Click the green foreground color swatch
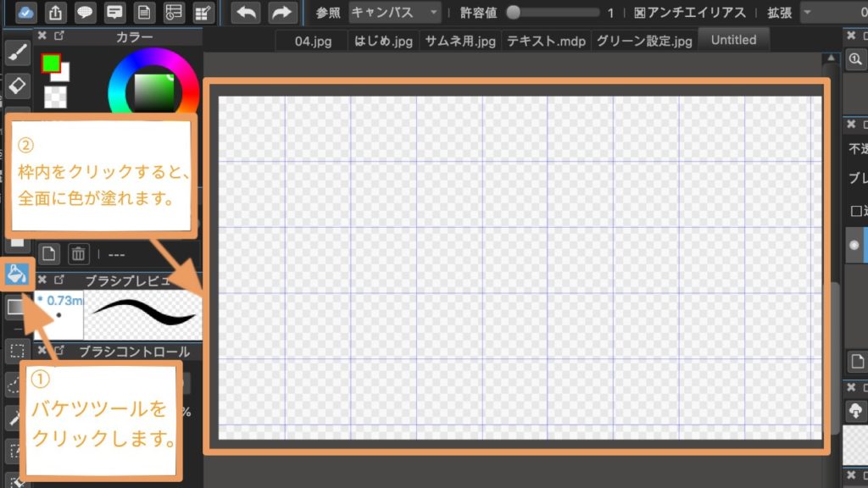Screen dimensions: 868x488 (x=51, y=64)
